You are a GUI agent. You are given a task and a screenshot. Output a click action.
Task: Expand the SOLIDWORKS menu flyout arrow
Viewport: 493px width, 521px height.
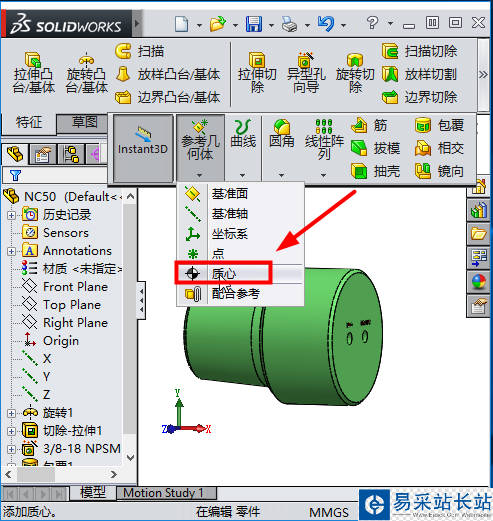point(137,23)
